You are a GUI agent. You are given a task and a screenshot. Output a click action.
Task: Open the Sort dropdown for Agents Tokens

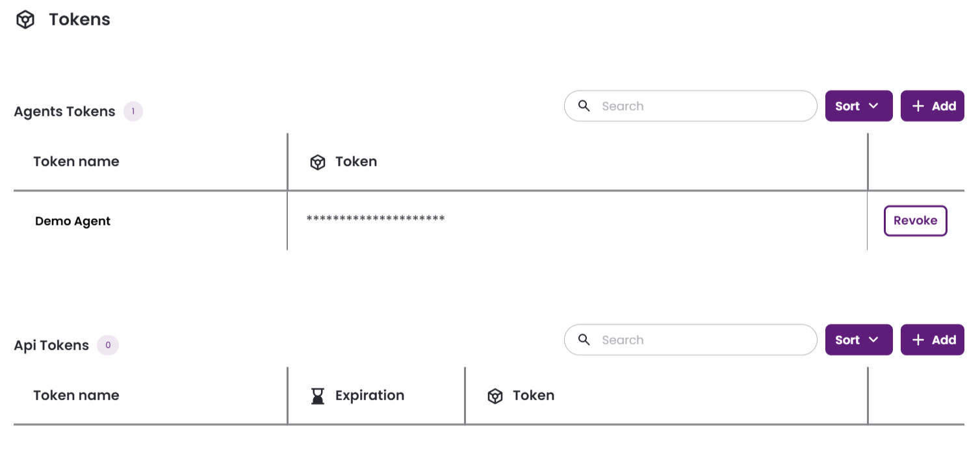coord(858,106)
